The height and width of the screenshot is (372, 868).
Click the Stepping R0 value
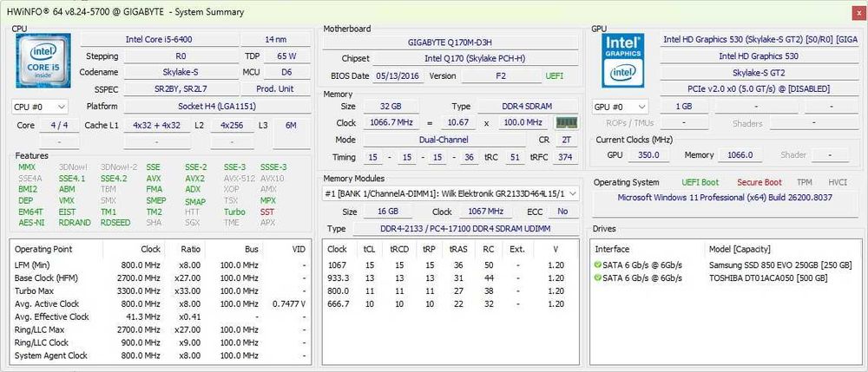[x=181, y=55]
